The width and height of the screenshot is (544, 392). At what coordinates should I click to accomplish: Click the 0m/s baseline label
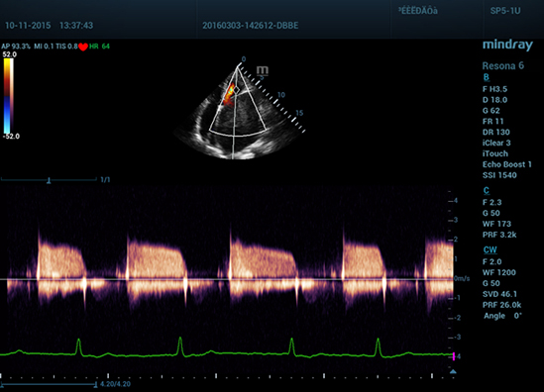tap(462, 279)
